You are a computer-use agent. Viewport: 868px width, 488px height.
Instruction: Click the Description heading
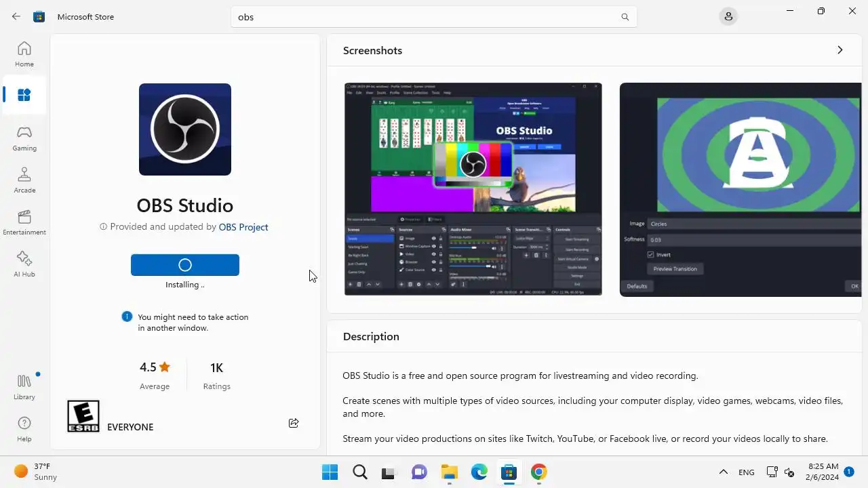(371, 336)
